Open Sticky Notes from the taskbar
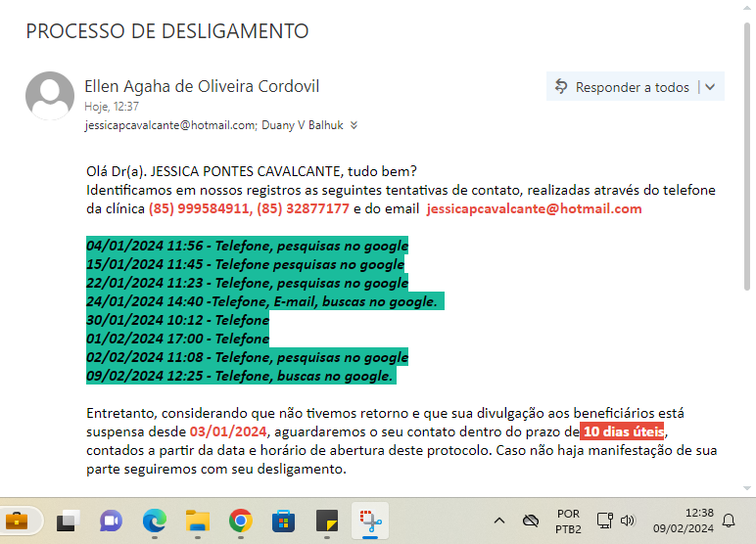The height and width of the screenshot is (544, 756). tap(327, 520)
